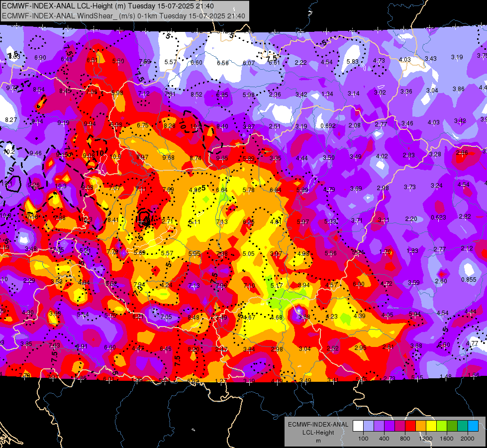Click the light lavender legend swatch
Image resolution: width=487 pixels, height=448 pixels.
(x=369, y=426)
